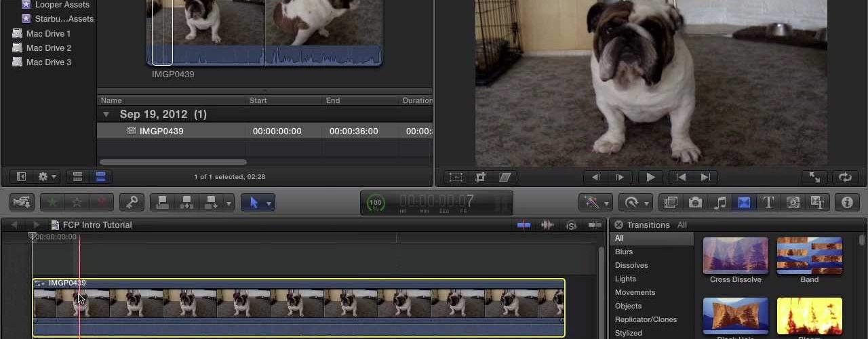Screen dimensions: 868x339
Task: Open the Event Browser gear action menu
Action: click(x=47, y=177)
